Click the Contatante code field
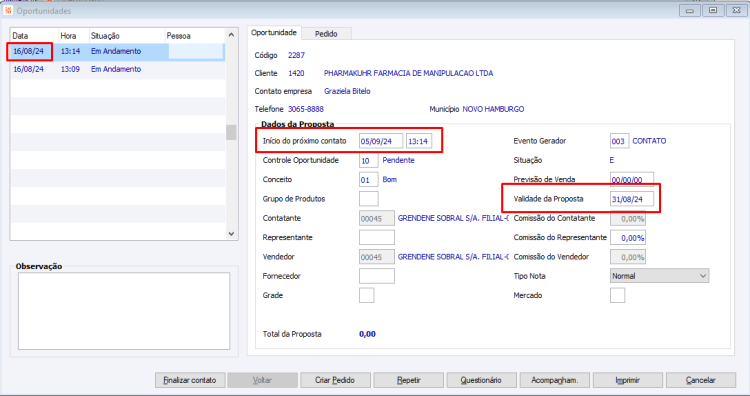Image resolution: width=750 pixels, height=396 pixels. click(377, 219)
